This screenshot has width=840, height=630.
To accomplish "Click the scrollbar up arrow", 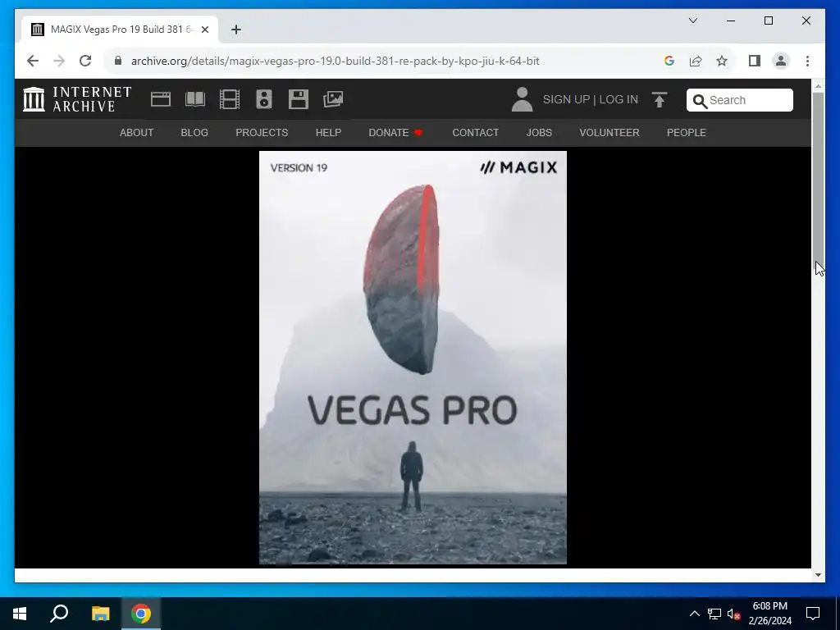I will (818, 85).
